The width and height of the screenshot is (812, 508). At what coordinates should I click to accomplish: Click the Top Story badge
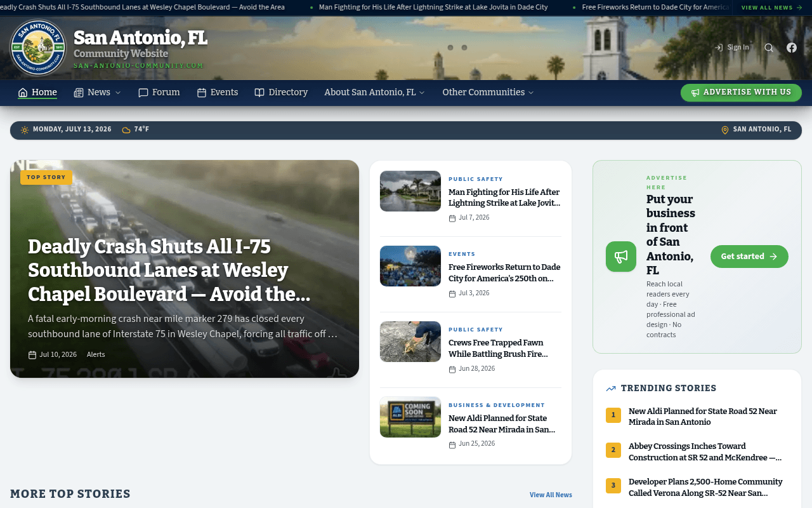tap(46, 178)
